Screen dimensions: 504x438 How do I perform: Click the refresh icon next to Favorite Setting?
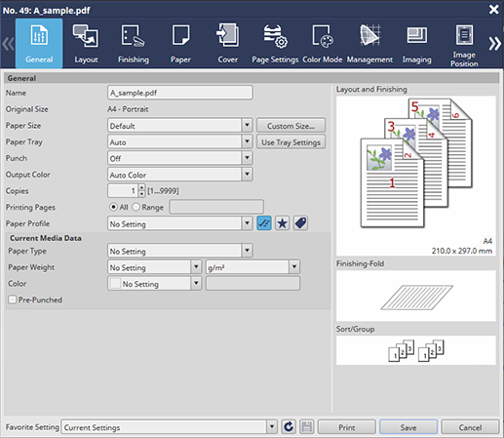click(289, 427)
